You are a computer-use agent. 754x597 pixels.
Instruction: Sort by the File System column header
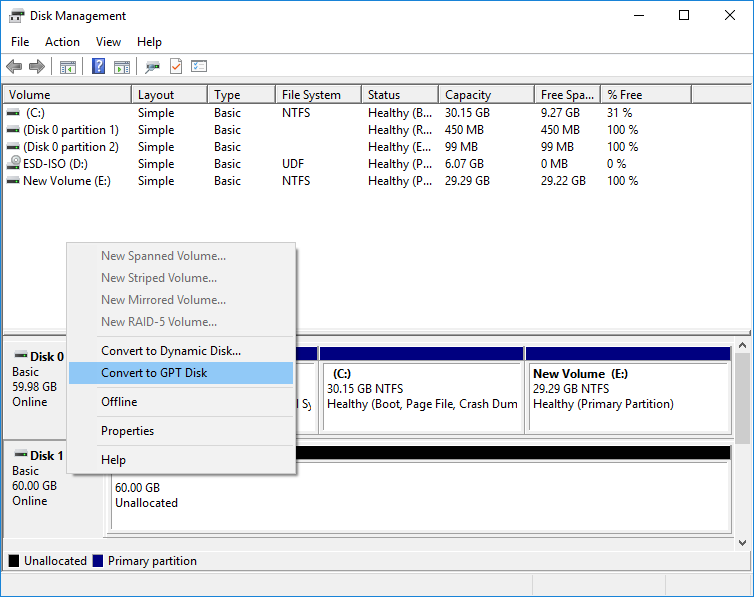(x=319, y=95)
